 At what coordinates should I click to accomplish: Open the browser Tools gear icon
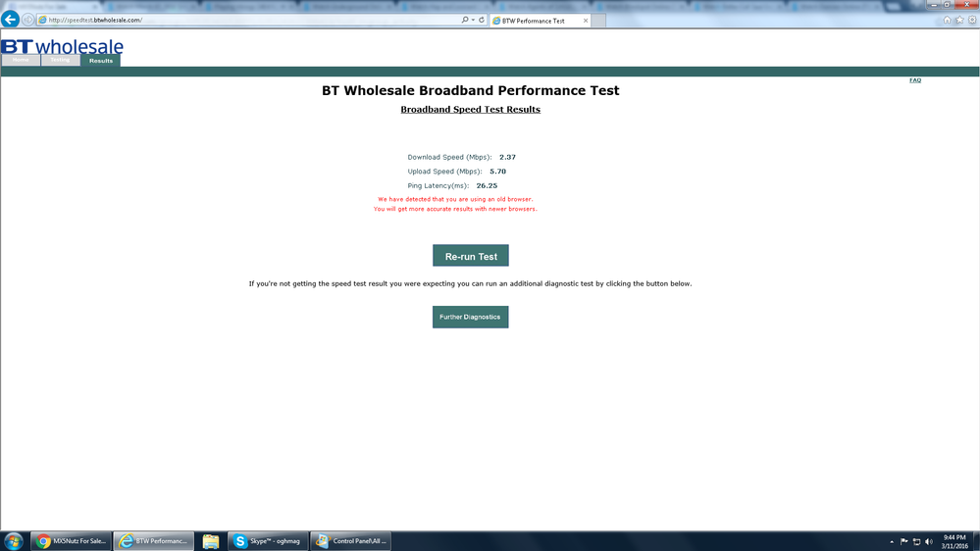(x=972, y=20)
